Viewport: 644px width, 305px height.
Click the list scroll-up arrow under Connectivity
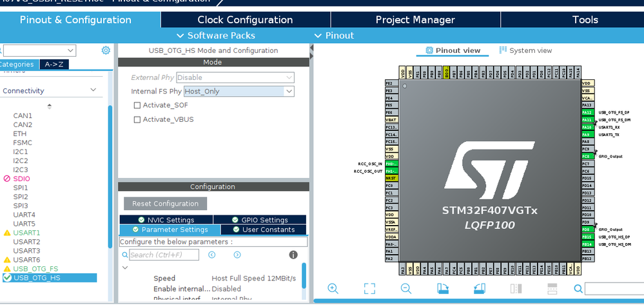click(49, 106)
